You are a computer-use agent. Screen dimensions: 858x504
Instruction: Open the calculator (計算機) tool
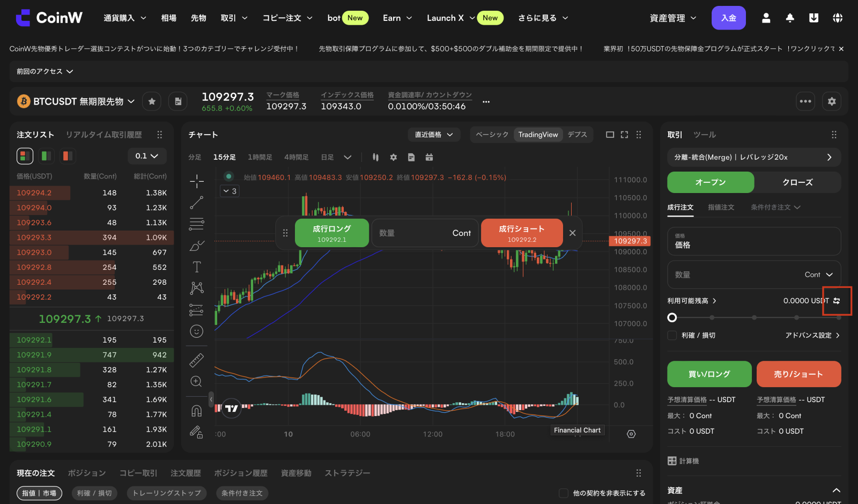point(683,461)
